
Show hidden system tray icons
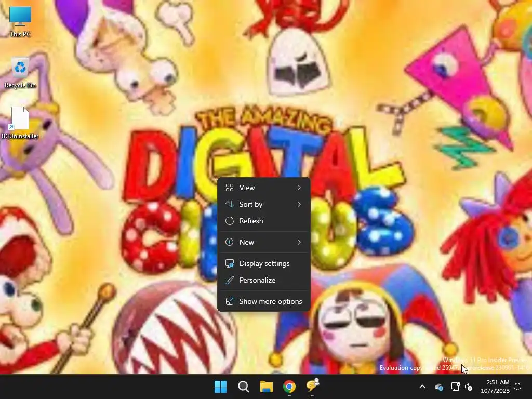click(x=422, y=387)
